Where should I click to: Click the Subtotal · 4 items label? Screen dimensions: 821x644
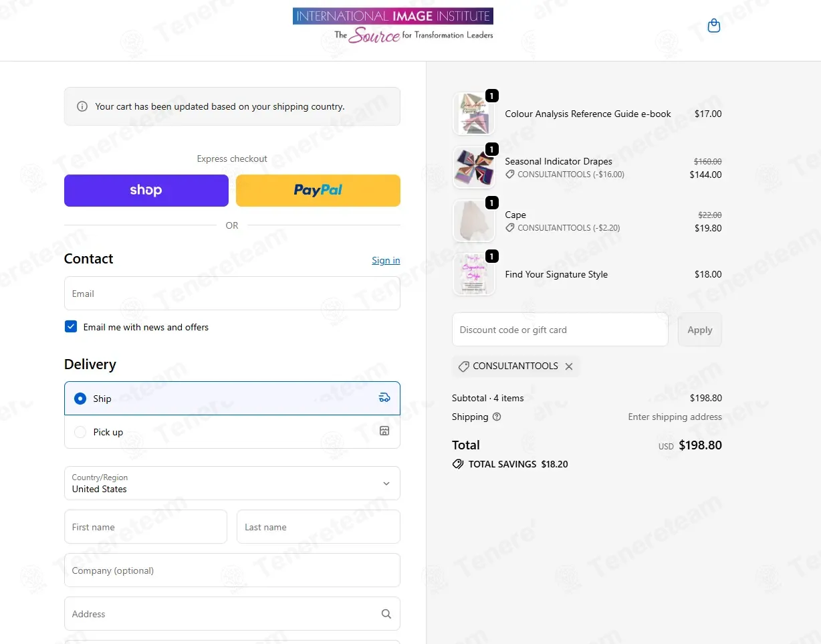point(487,398)
